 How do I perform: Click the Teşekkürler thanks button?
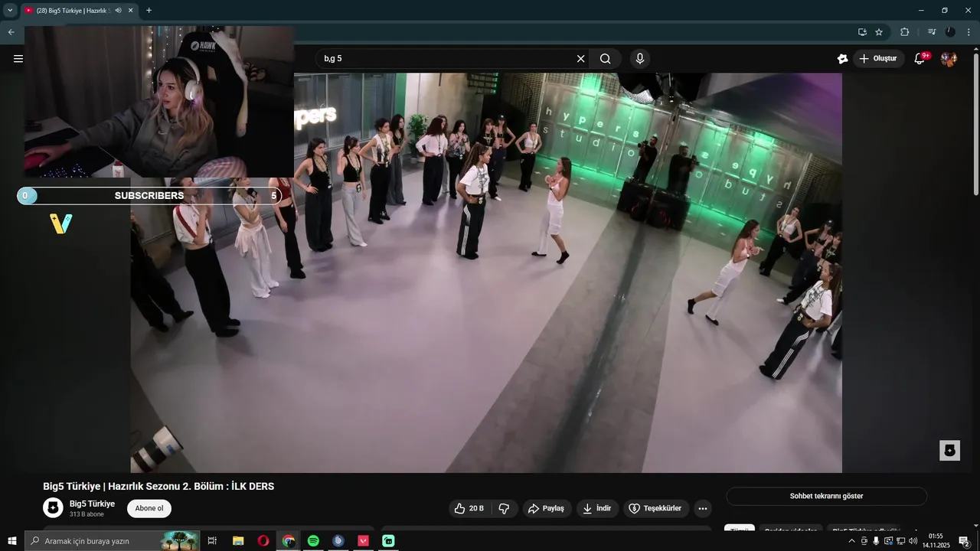click(x=655, y=508)
